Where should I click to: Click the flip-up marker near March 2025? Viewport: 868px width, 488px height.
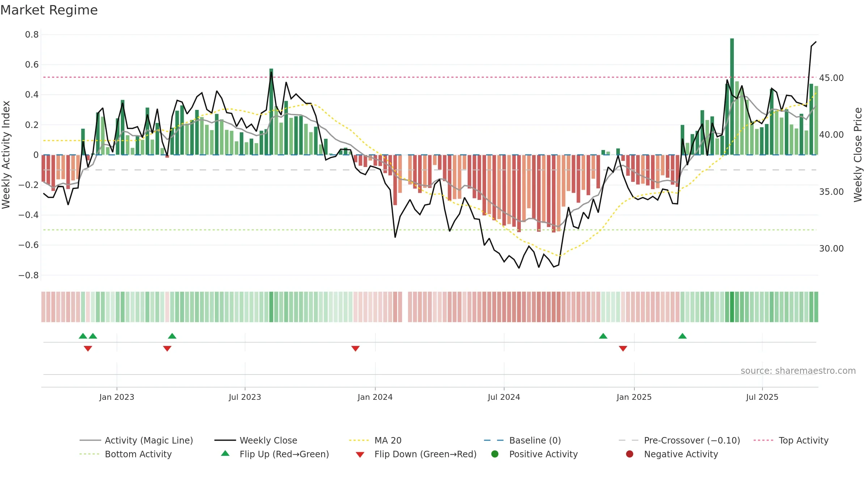click(682, 336)
